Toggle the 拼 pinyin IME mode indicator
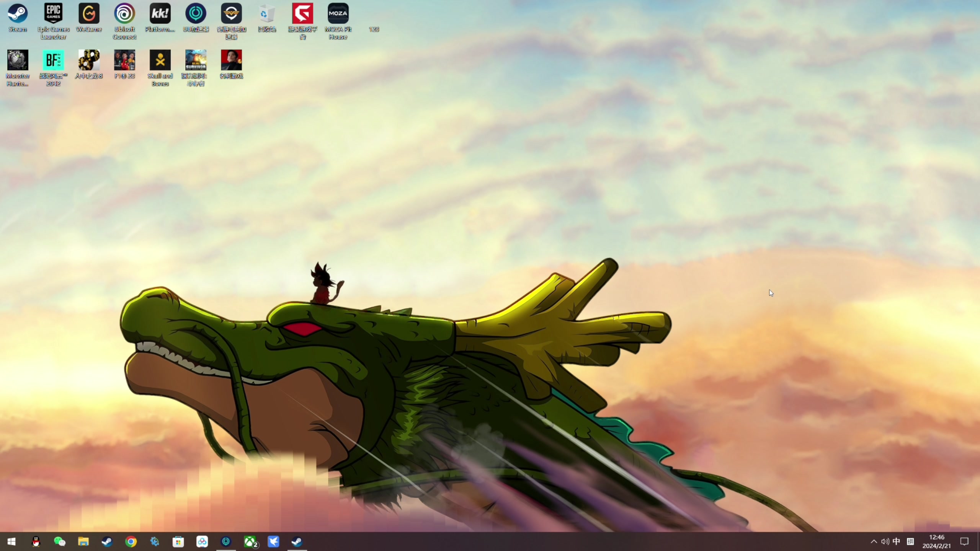This screenshot has width=980, height=551. 910,541
